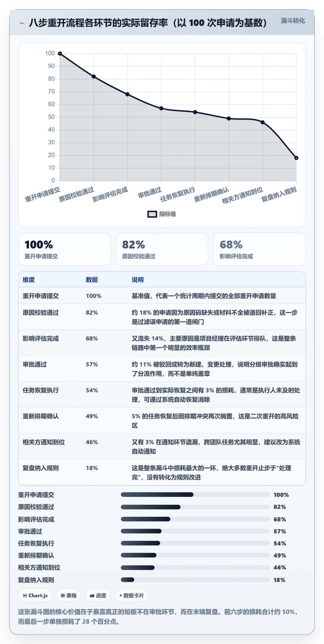Select table row 任务恢复执行
The width and height of the screenshot is (324, 644).
tap(162, 395)
